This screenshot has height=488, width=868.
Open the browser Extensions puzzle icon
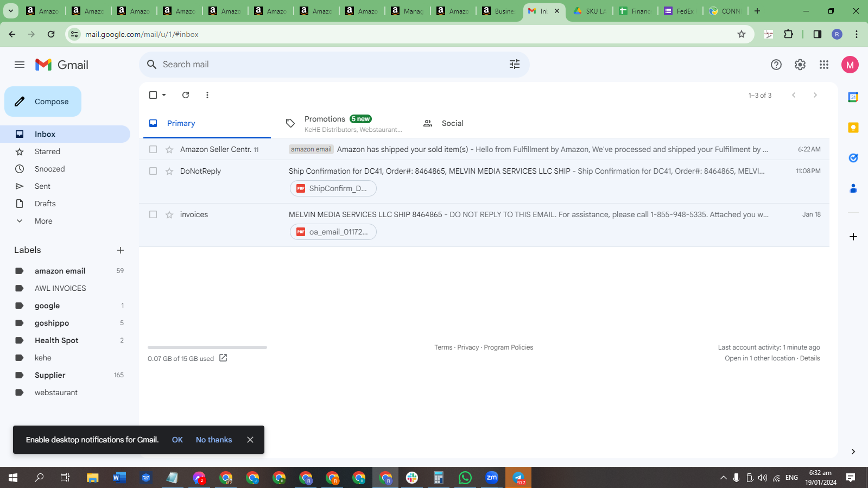789,34
